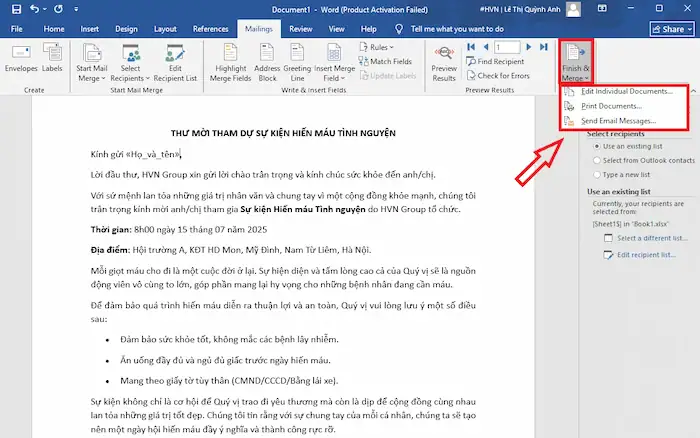Expand the Rules dropdown
The height and width of the screenshot is (438, 700).
pos(379,47)
